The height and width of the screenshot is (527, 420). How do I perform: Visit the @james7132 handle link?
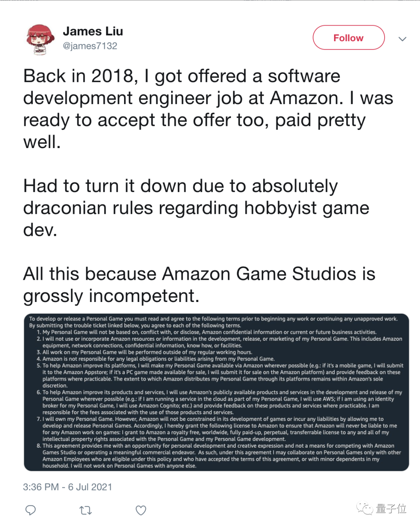click(x=90, y=46)
